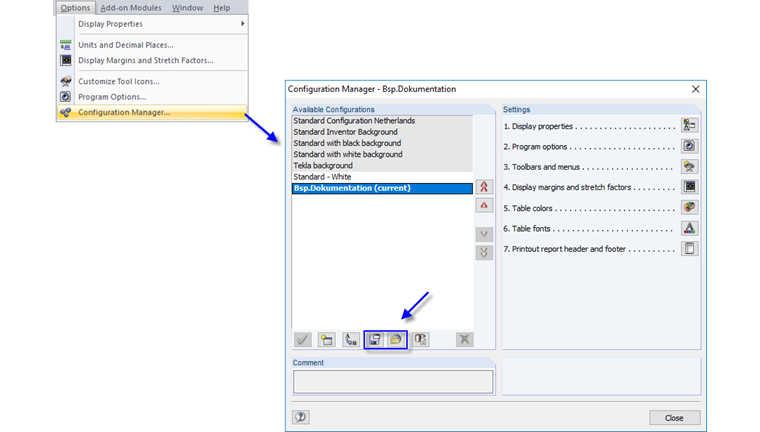Choose Customize Tool Icons menu entry
Viewport: 760px width, 432px height.
[152, 81]
